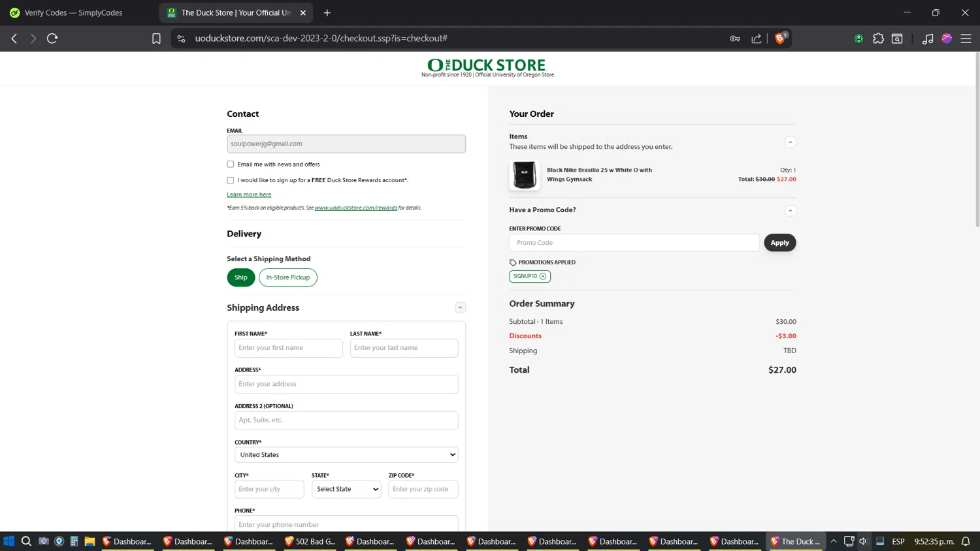Open Brave Shields lion icon

[x=780, y=39]
